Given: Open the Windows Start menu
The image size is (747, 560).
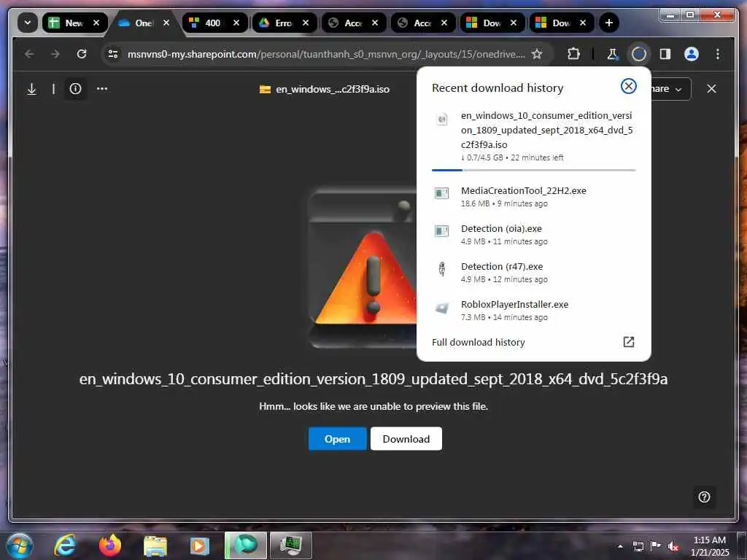Looking at the screenshot, I should point(19,545).
